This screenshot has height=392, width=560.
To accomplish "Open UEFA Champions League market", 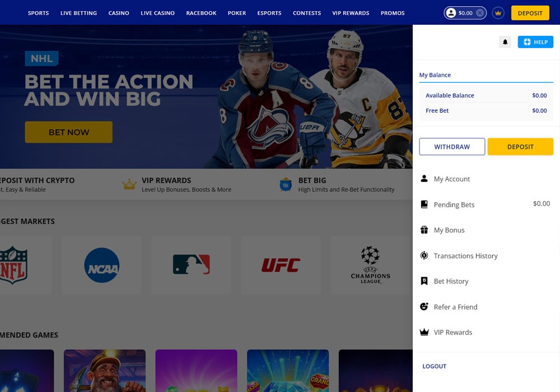I will click(x=370, y=265).
